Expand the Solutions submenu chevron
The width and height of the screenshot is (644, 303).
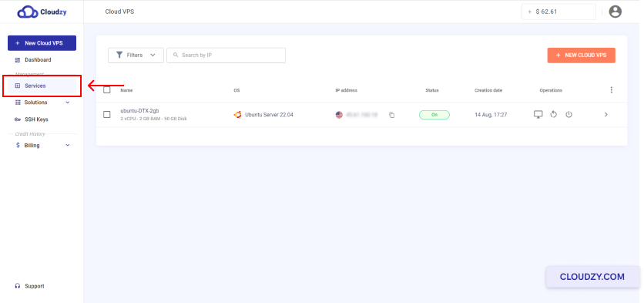click(68, 103)
